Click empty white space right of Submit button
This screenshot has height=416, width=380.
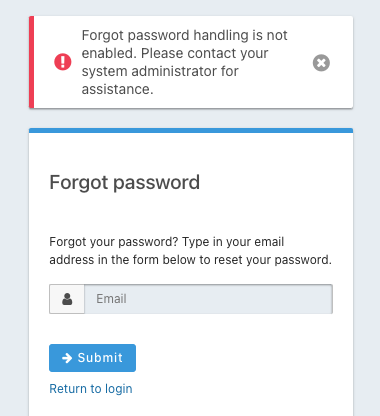tap(233, 358)
